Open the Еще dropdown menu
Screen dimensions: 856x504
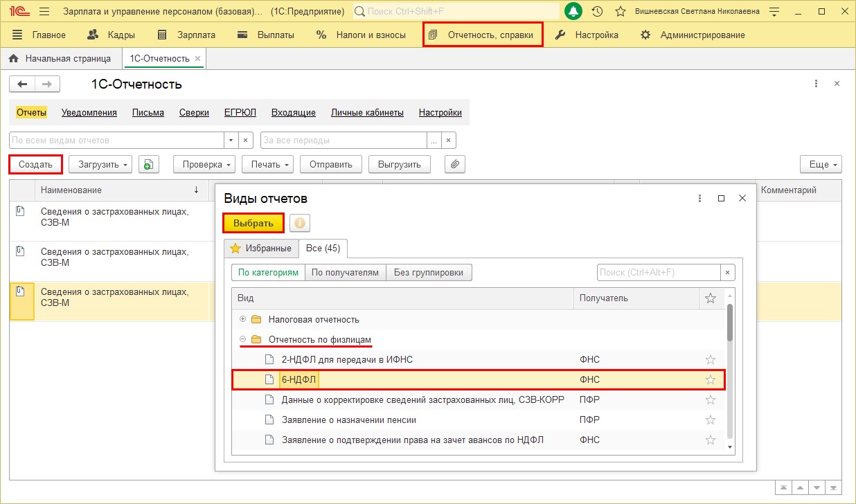pyautogui.click(x=821, y=164)
